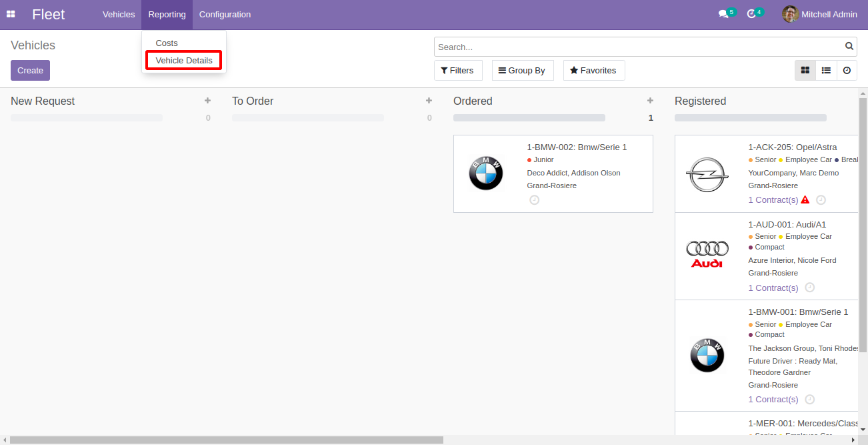
Task: Switch to List view
Action: [826, 70]
